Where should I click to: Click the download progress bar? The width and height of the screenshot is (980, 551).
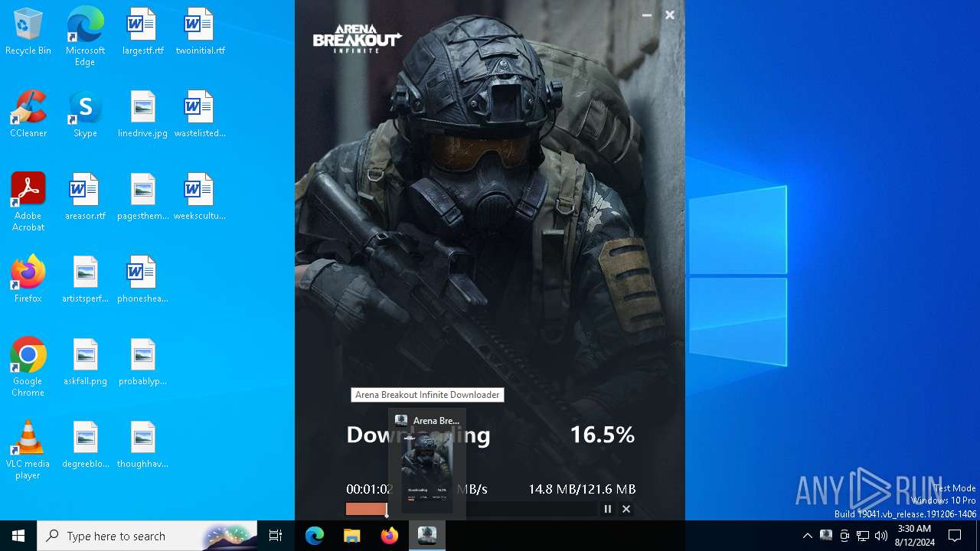(471, 509)
